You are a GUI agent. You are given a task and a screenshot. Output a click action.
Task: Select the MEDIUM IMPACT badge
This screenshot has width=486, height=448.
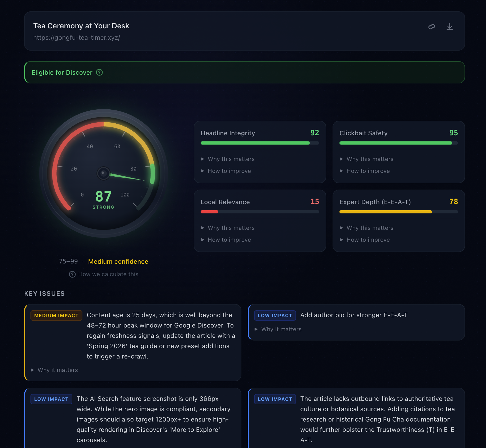(56, 315)
